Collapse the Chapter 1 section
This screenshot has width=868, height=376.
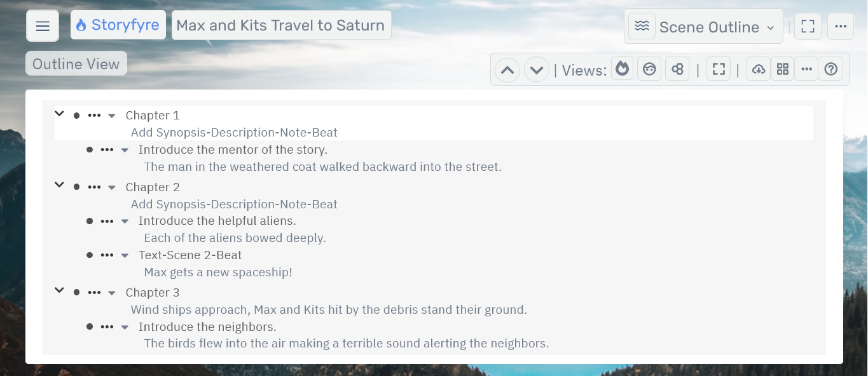point(60,114)
